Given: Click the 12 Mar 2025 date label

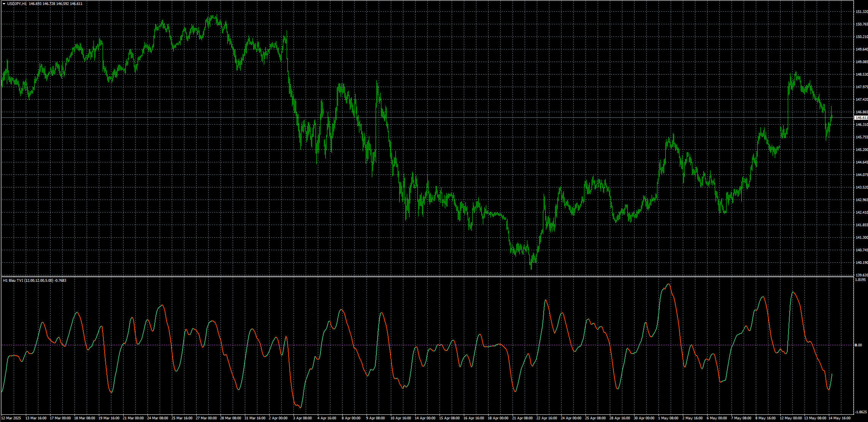Looking at the screenshot, I should click(11, 418).
